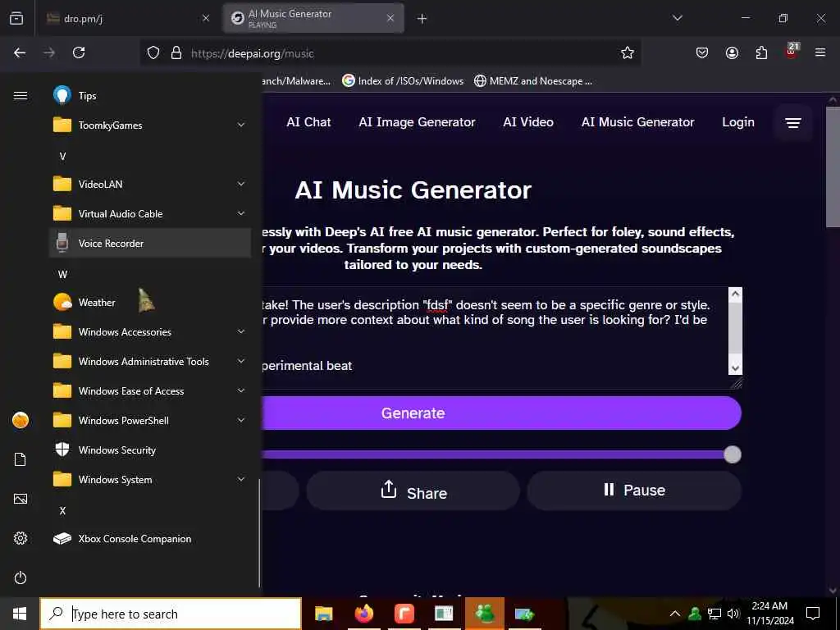Screen dimensions: 840x630
Task: Open the Firefox account icon
Action: click(x=732, y=52)
